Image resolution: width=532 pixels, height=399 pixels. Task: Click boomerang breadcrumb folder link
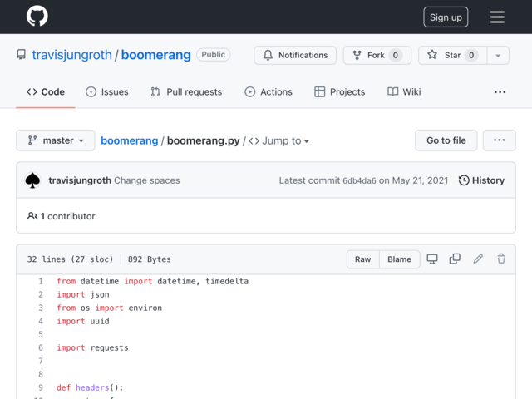point(130,140)
